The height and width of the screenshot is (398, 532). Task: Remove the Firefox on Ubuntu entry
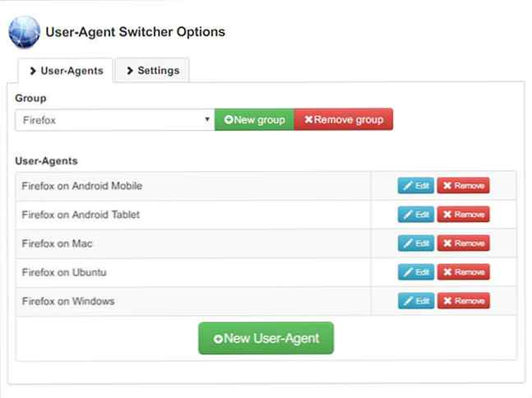pos(463,272)
